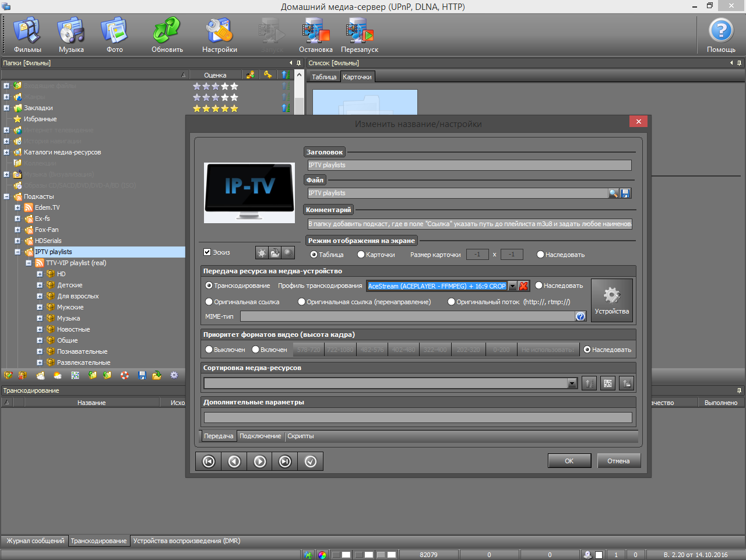
Task: Click the red X to clear the transcoding profile
Action: click(x=523, y=286)
